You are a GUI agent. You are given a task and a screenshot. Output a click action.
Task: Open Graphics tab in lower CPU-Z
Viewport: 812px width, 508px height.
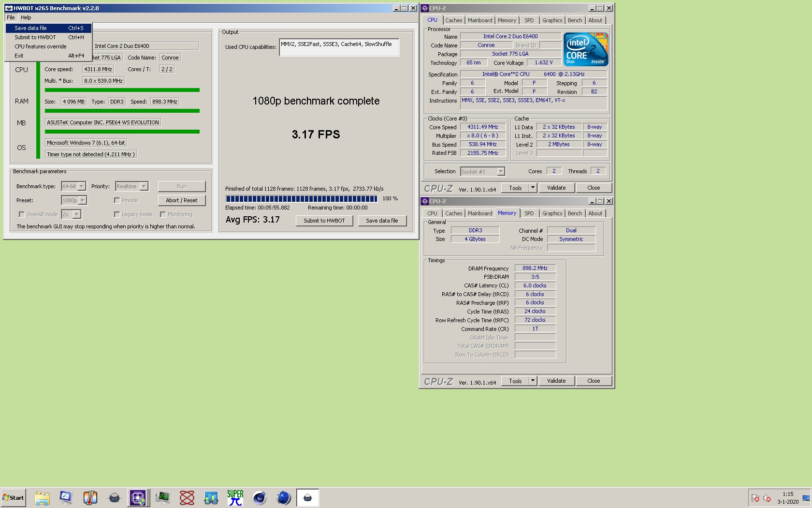pos(552,213)
